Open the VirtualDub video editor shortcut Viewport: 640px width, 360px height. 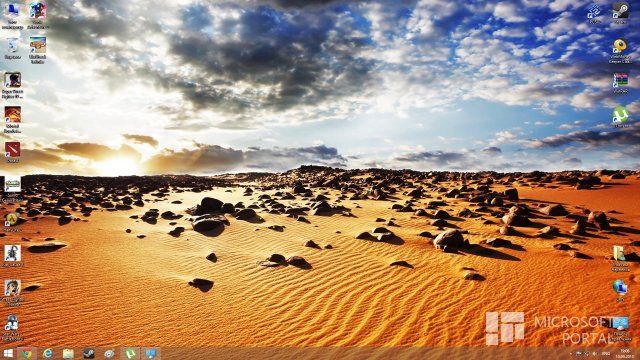coord(620,83)
